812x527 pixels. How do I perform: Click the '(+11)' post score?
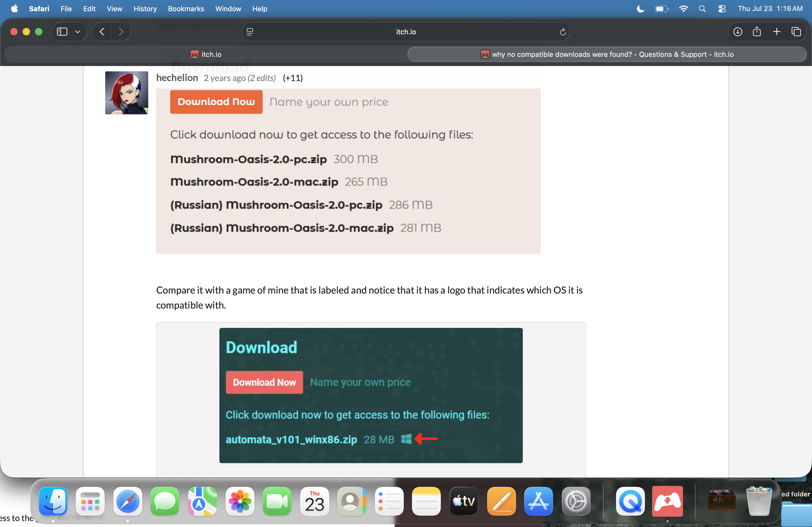coord(293,78)
